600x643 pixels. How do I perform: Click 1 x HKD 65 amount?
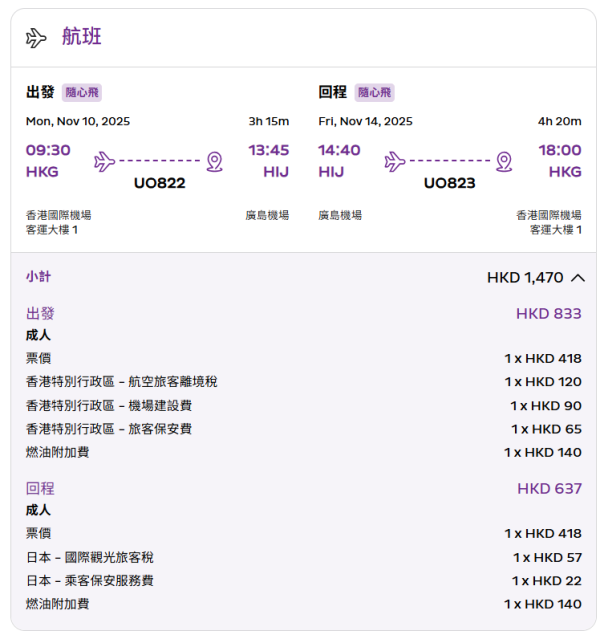point(546,429)
